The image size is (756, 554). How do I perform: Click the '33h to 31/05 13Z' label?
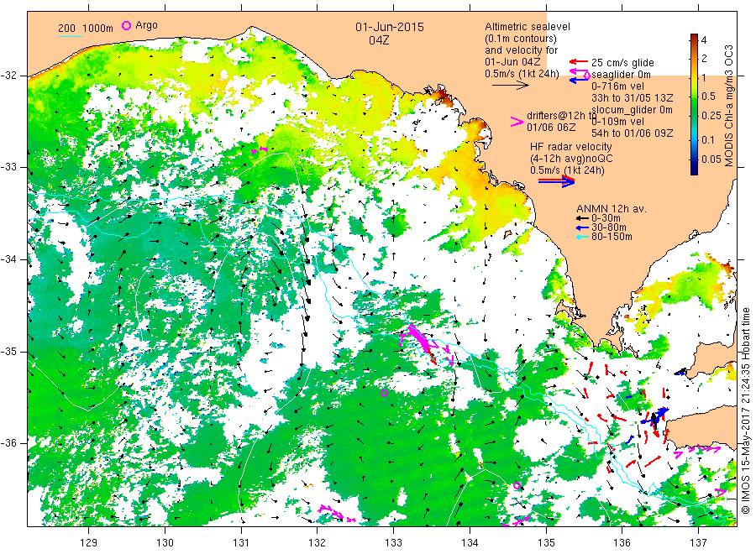coord(632,98)
